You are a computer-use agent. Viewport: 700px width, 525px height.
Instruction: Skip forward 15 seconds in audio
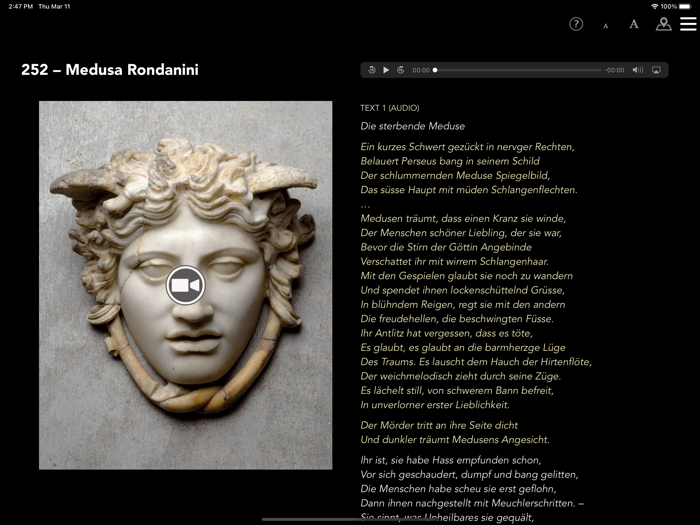(400, 70)
